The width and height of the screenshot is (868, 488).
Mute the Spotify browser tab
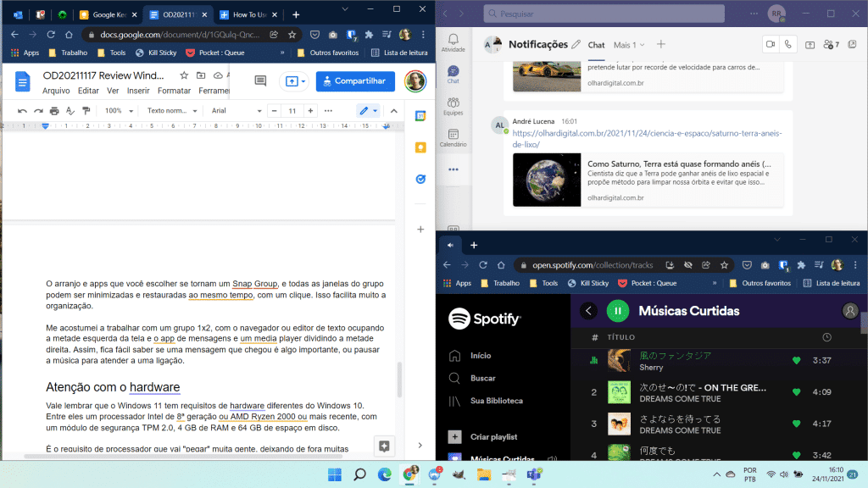[x=451, y=245]
